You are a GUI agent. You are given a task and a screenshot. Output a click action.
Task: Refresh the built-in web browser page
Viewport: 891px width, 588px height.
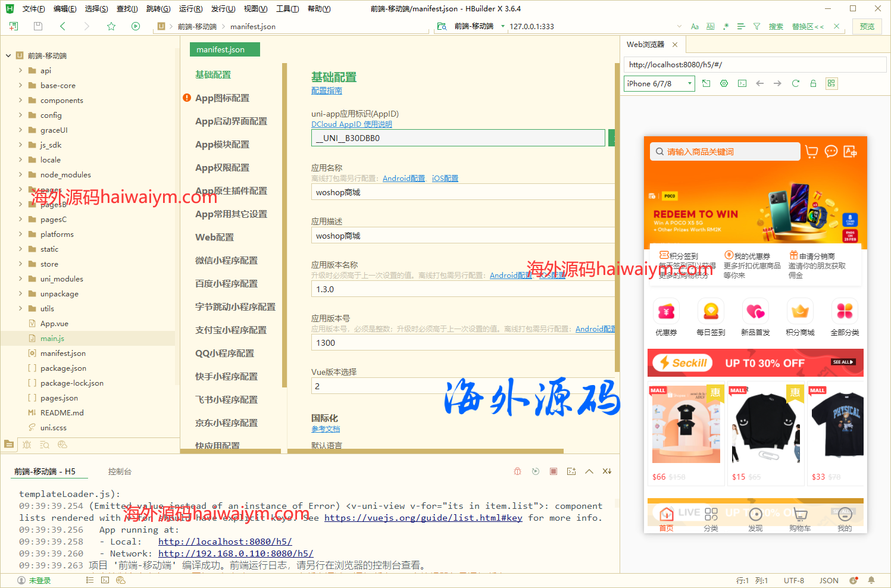(795, 83)
